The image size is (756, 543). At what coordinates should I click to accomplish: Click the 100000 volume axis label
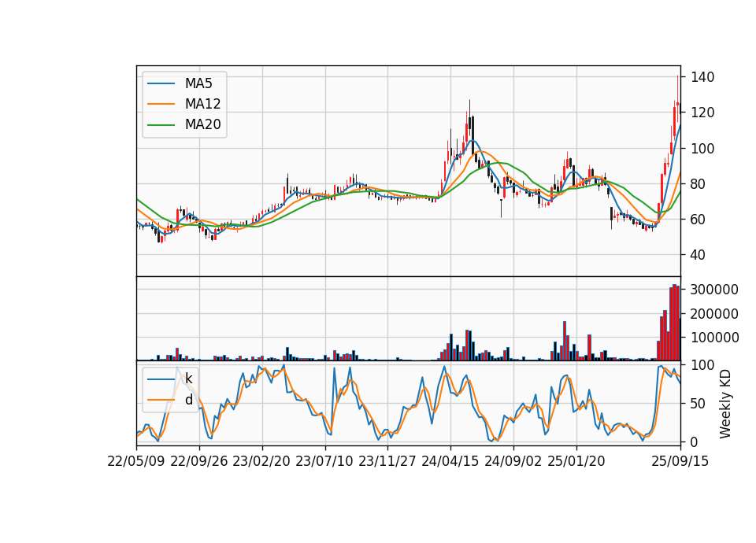[x=714, y=338]
